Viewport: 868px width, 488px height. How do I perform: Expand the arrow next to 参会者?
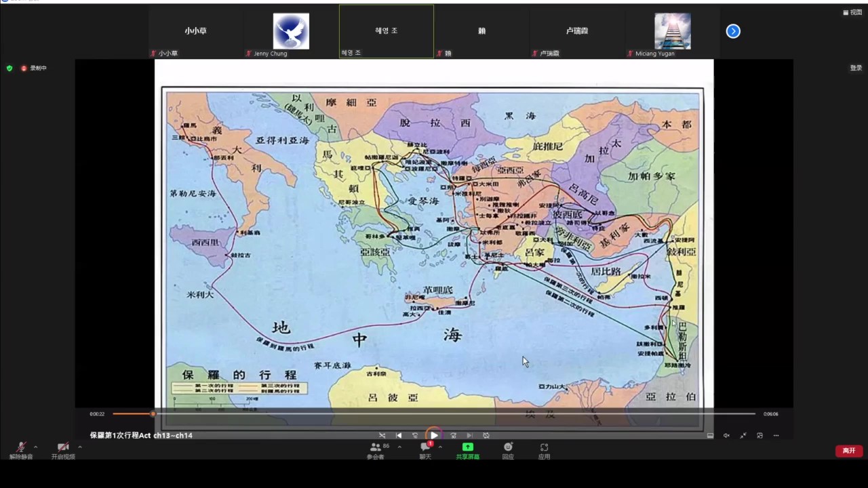point(399,447)
